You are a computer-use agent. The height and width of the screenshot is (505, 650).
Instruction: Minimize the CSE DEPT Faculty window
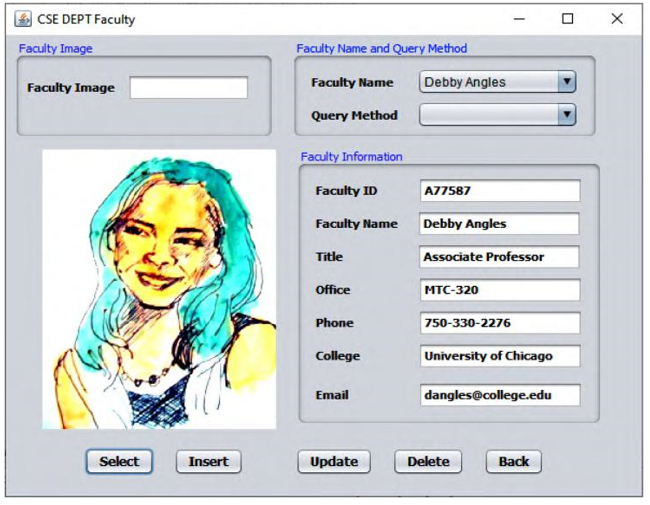[519, 19]
